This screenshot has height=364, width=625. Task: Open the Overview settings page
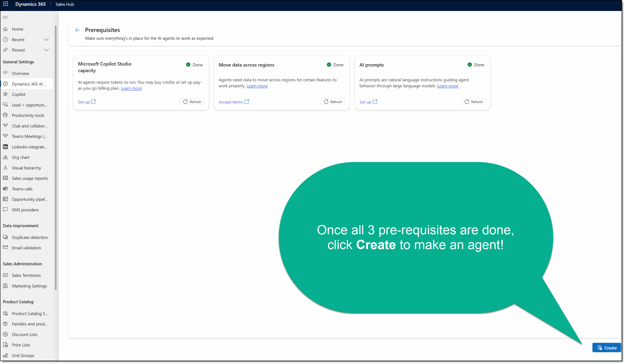pyautogui.click(x=20, y=73)
